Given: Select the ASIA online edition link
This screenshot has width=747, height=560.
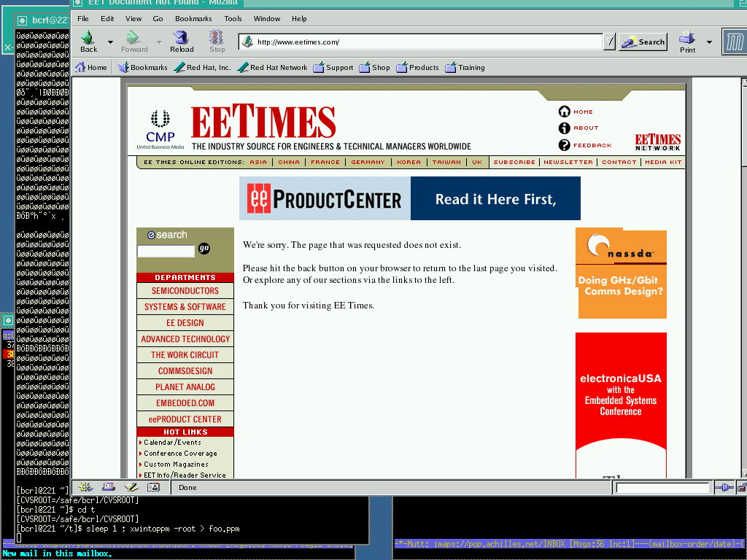Looking at the screenshot, I should pos(258,162).
